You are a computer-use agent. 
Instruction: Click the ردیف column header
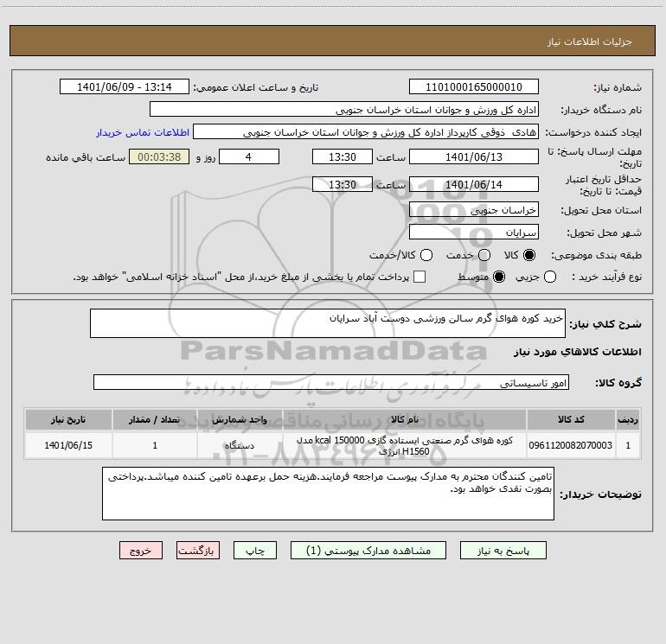(x=628, y=419)
